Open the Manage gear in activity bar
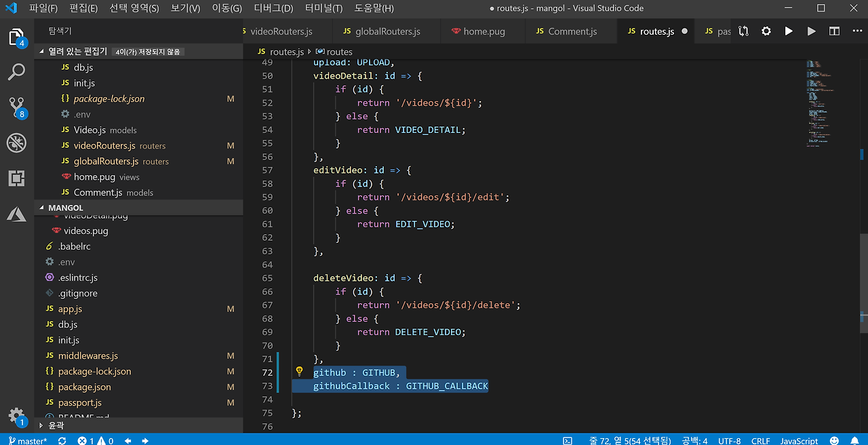Image resolution: width=868 pixels, height=445 pixels. (x=16, y=416)
